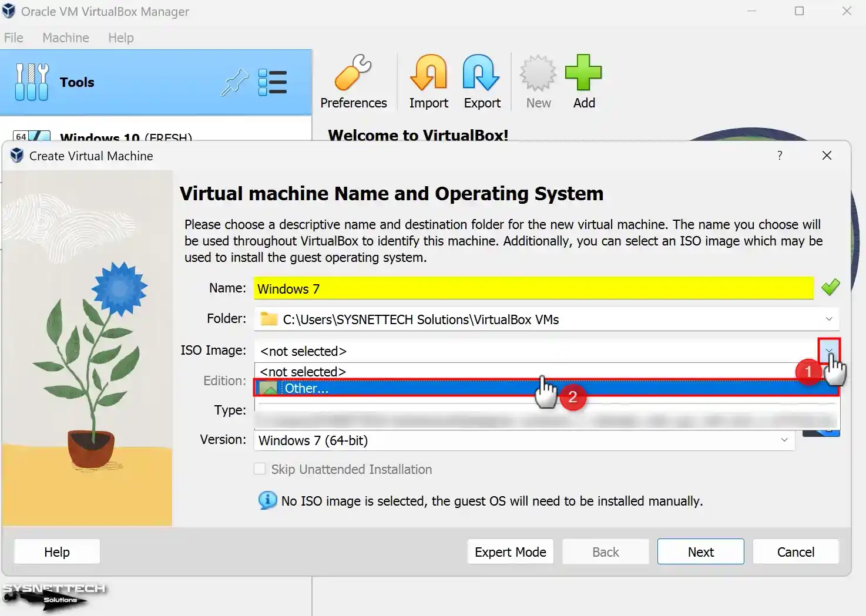The width and height of the screenshot is (866, 616).
Task: Toggle Skip Unattended Installation checkbox
Action: tap(260, 469)
